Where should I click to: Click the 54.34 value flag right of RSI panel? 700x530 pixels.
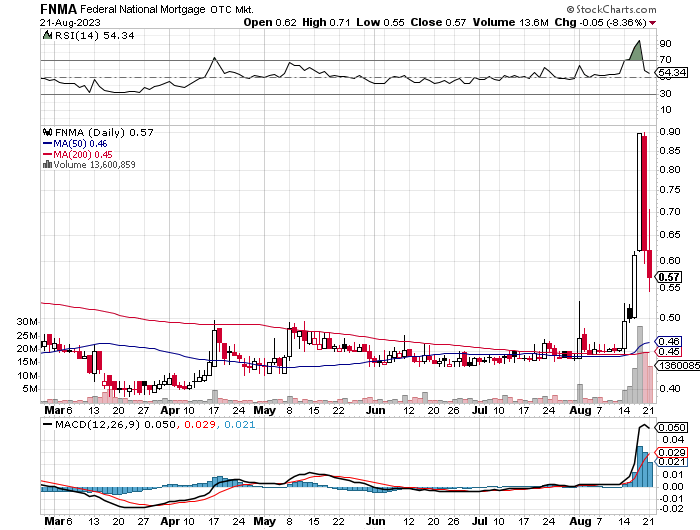point(672,72)
